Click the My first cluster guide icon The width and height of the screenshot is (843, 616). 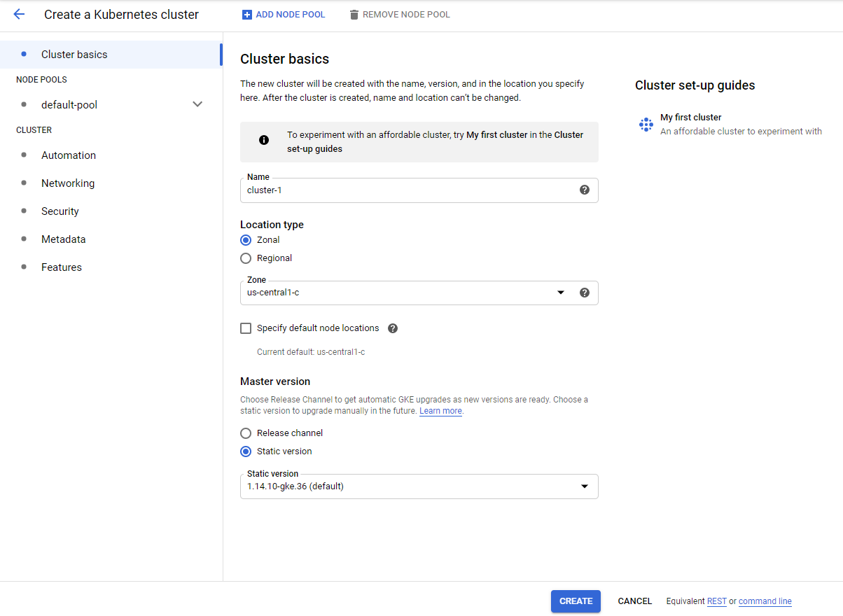pyautogui.click(x=646, y=125)
